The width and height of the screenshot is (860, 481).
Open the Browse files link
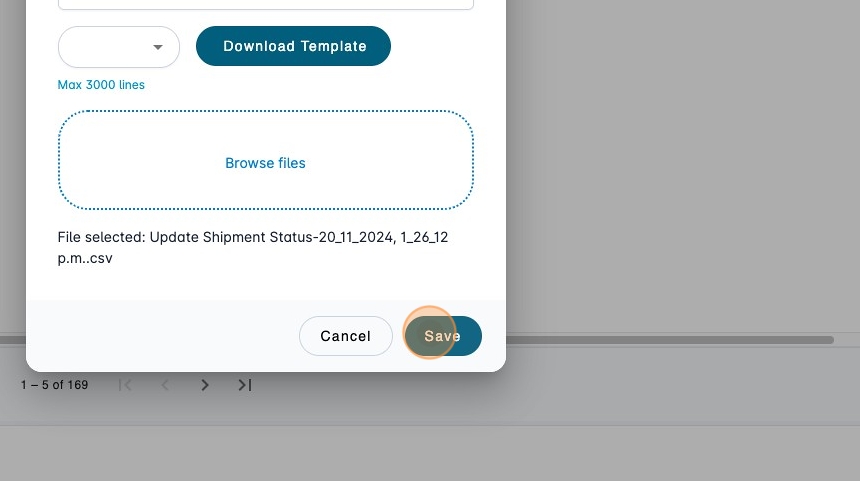265,163
